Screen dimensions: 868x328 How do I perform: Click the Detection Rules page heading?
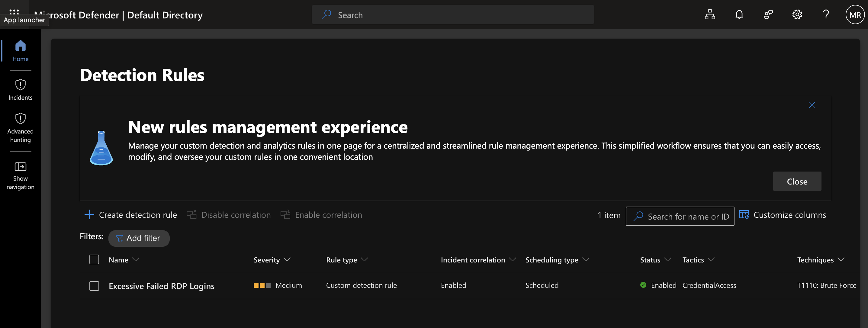pos(142,75)
